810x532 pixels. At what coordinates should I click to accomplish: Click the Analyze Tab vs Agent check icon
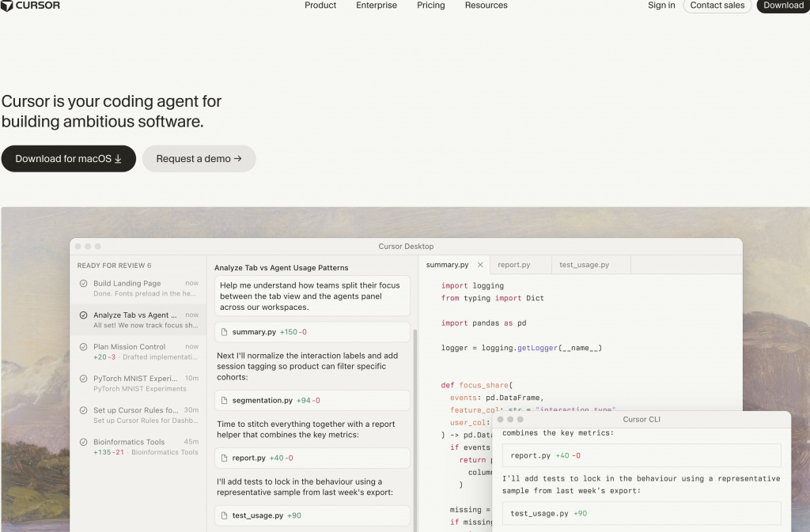point(83,315)
